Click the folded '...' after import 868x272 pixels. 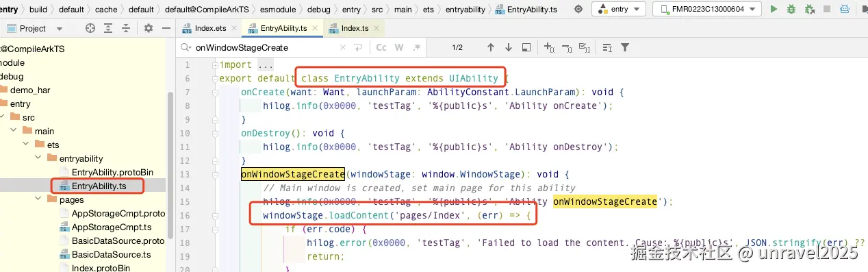pyautogui.click(x=265, y=65)
